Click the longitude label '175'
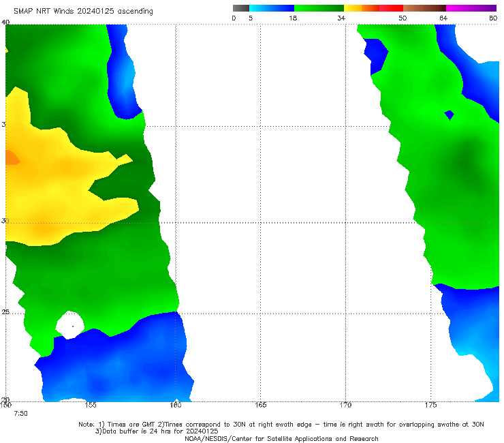This screenshot has height=443, width=504. 430,405
